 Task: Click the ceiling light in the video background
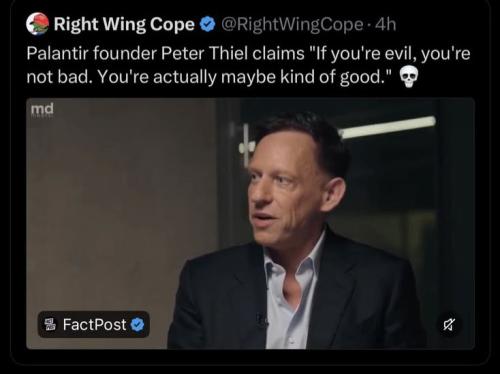(x=387, y=127)
